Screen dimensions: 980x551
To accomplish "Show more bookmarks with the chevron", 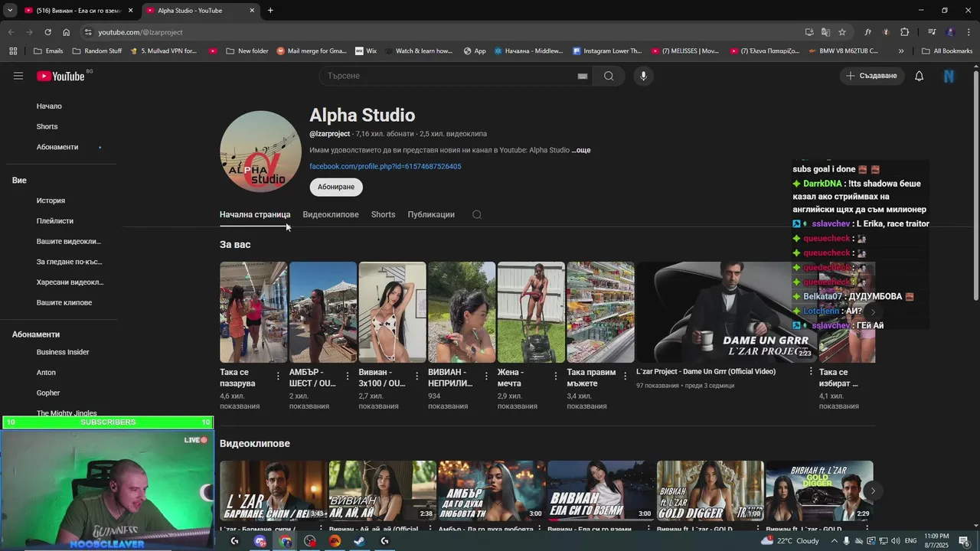I will click(x=901, y=51).
